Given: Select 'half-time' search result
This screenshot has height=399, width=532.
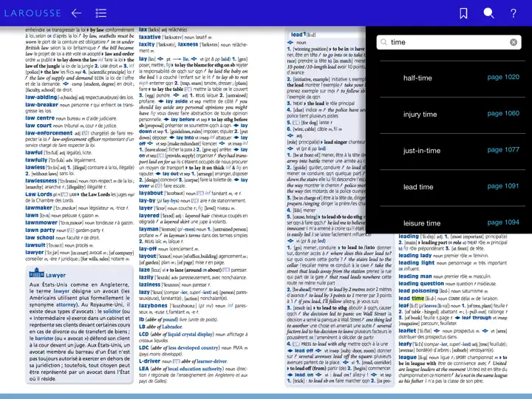Looking at the screenshot, I should click(417, 78).
